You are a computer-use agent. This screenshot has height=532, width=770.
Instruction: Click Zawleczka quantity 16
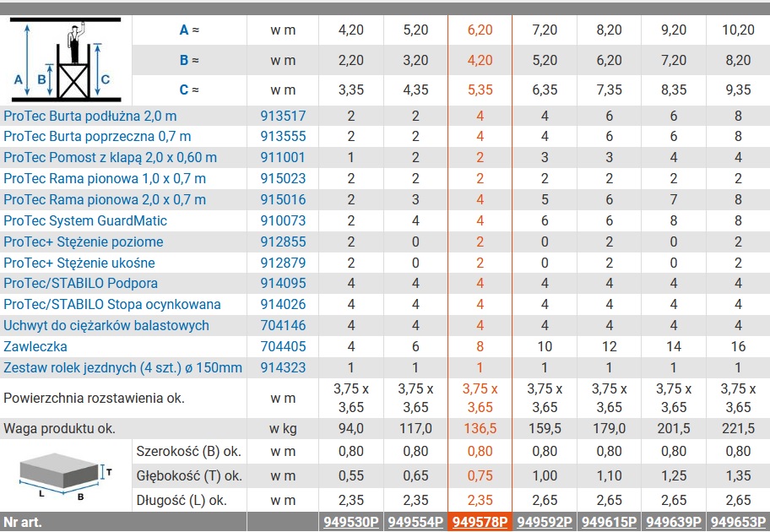(x=738, y=346)
